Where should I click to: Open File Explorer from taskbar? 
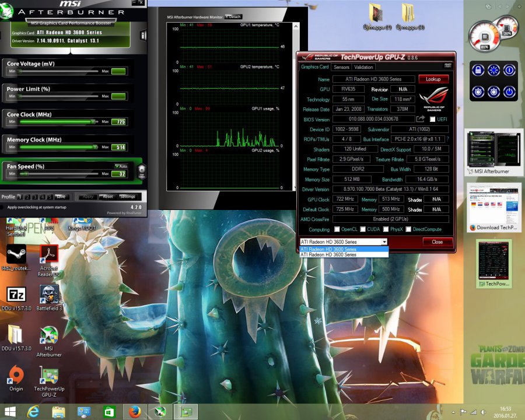coord(58,412)
